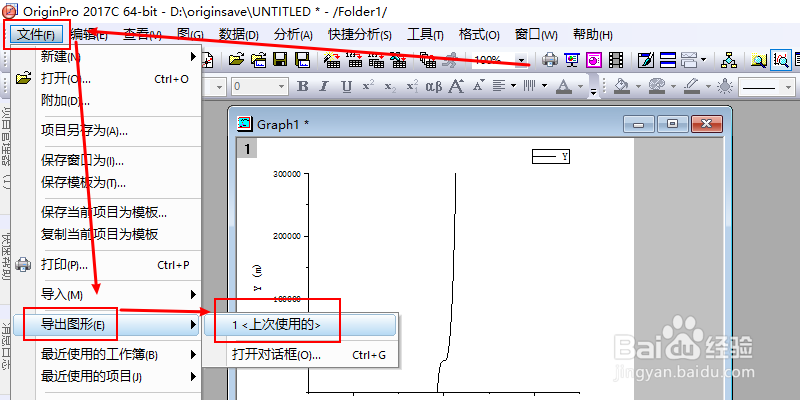
Task: Choose 打印 from the File menu
Action: pos(107,265)
